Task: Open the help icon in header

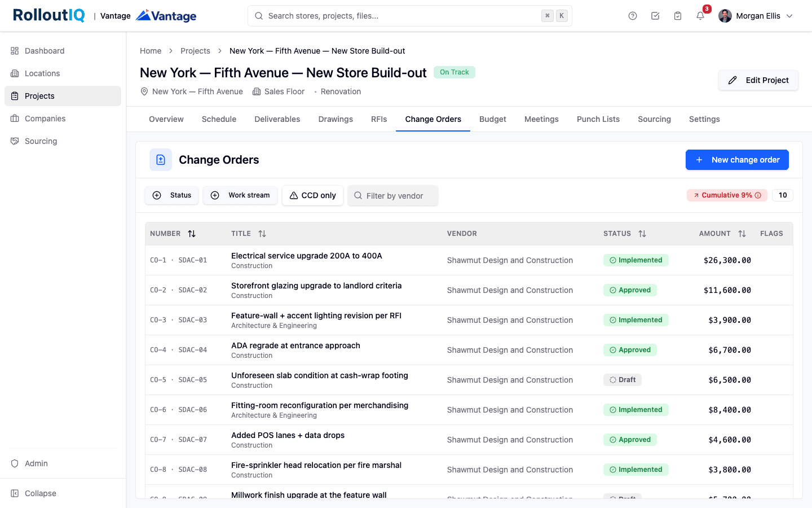Action: (633, 16)
